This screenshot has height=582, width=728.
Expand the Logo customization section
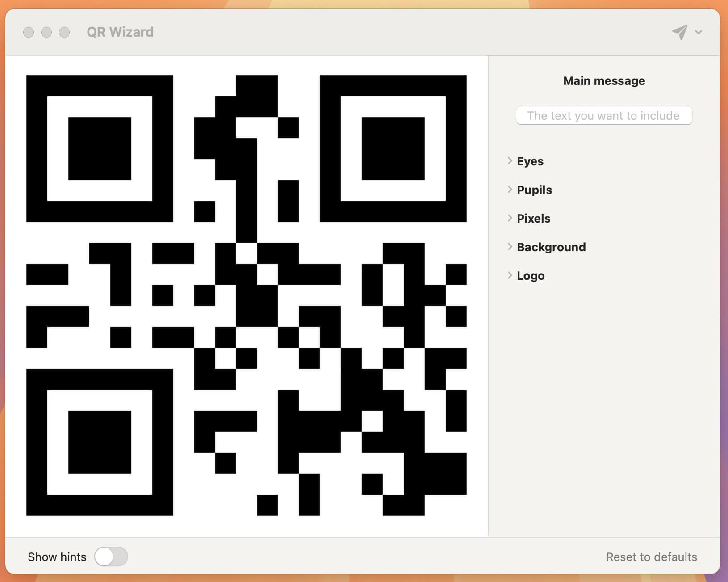pos(531,275)
